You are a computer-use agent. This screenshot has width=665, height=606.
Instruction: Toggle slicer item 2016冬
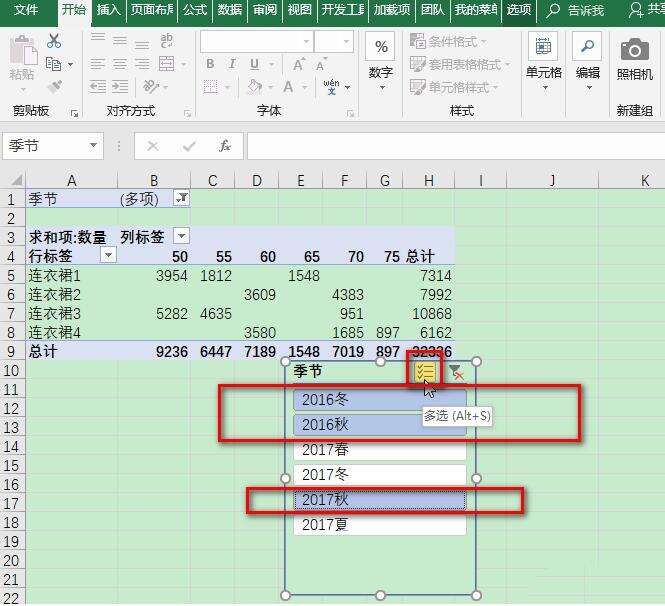click(380, 399)
